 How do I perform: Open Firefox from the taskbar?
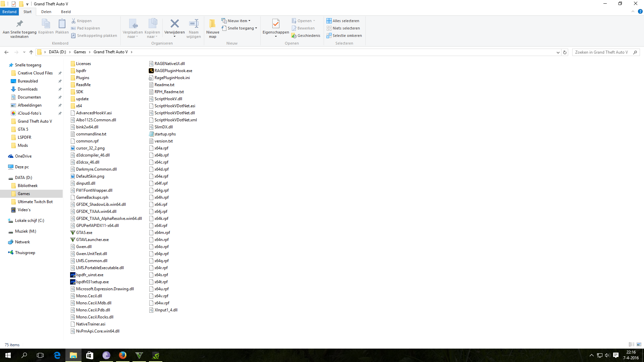click(123, 355)
